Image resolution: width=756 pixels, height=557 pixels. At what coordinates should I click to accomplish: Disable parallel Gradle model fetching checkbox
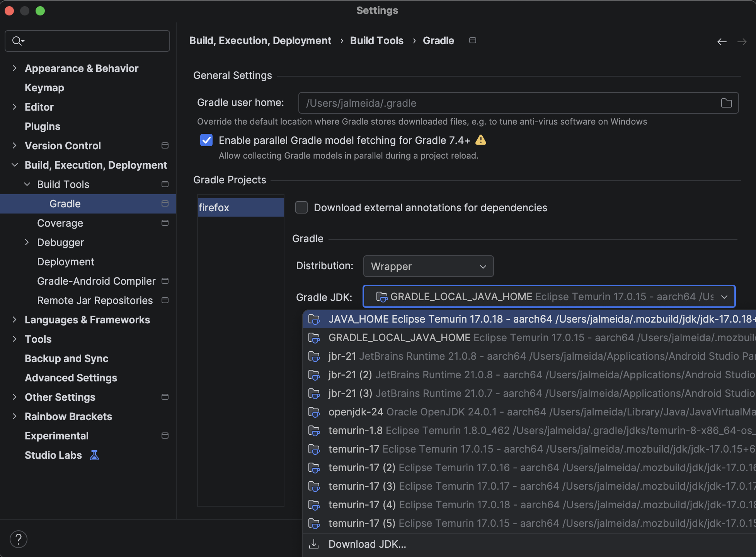click(206, 140)
